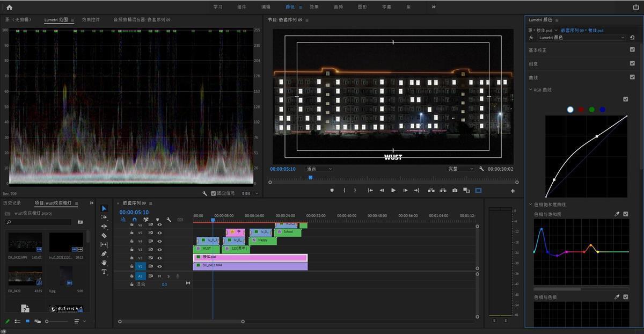Toggle the 固定信号 checkbox
644x334 pixels.
tap(214, 193)
